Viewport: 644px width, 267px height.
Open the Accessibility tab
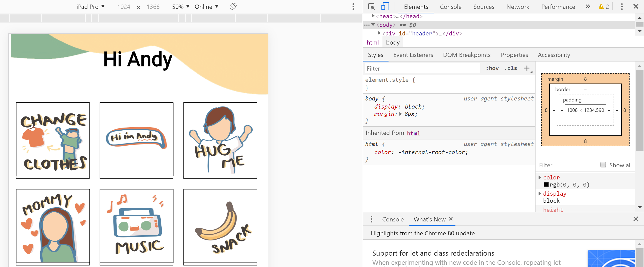(x=554, y=55)
